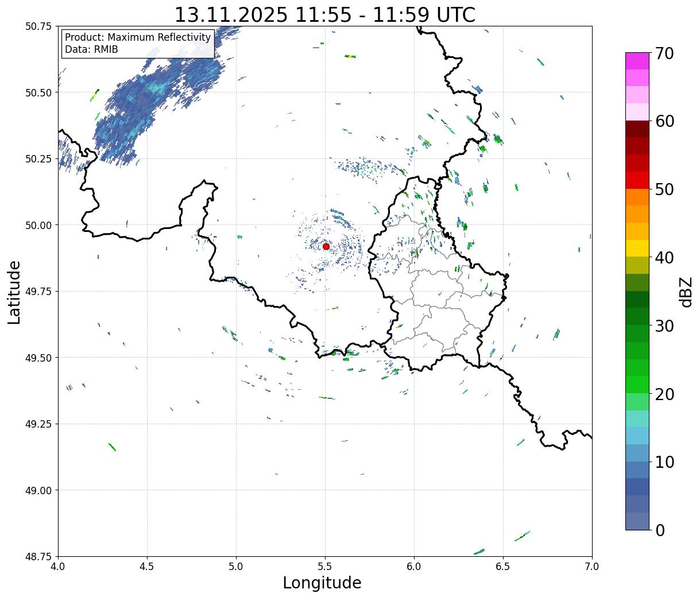Pick the magenta swatch at top of colorbar
Image resolution: width=700 pixels, height=597 pixels.
point(637,61)
